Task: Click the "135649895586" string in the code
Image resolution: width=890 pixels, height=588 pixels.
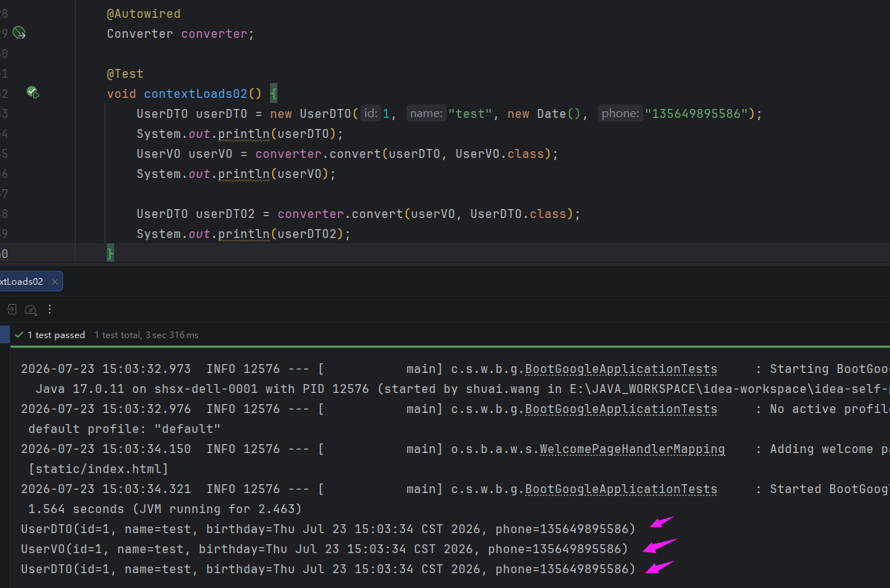Action: click(696, 113)
